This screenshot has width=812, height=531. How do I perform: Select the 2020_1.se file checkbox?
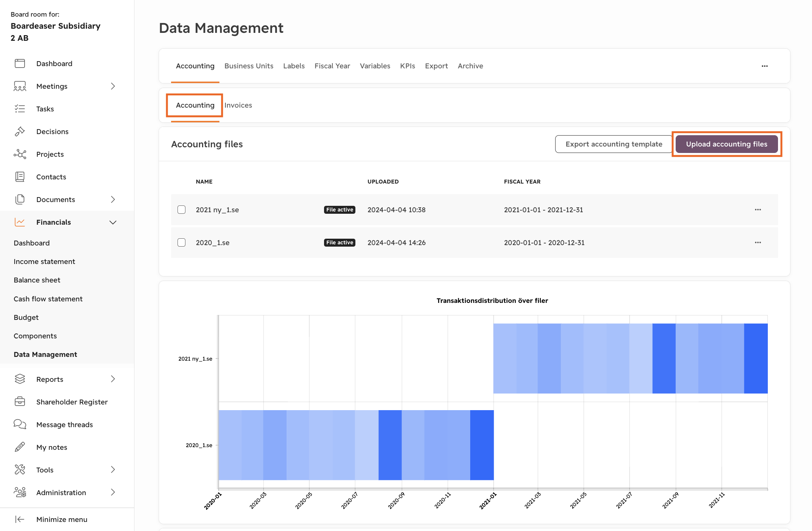tap(182, 242)
